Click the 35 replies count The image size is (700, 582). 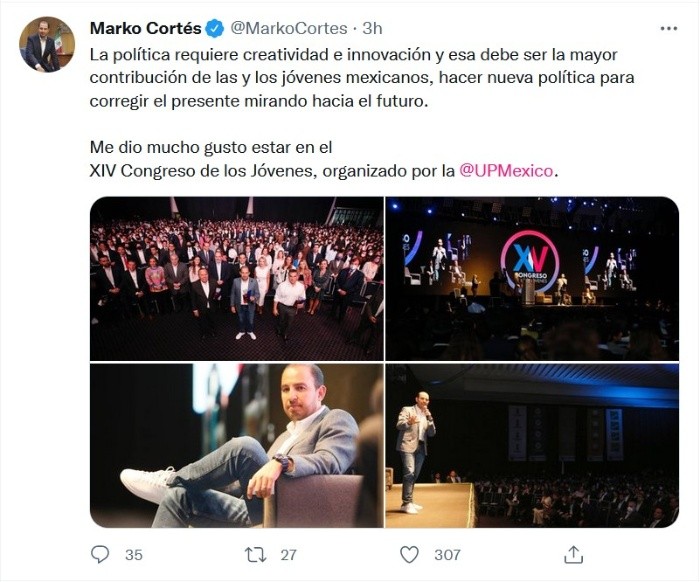tap(133, 554)
